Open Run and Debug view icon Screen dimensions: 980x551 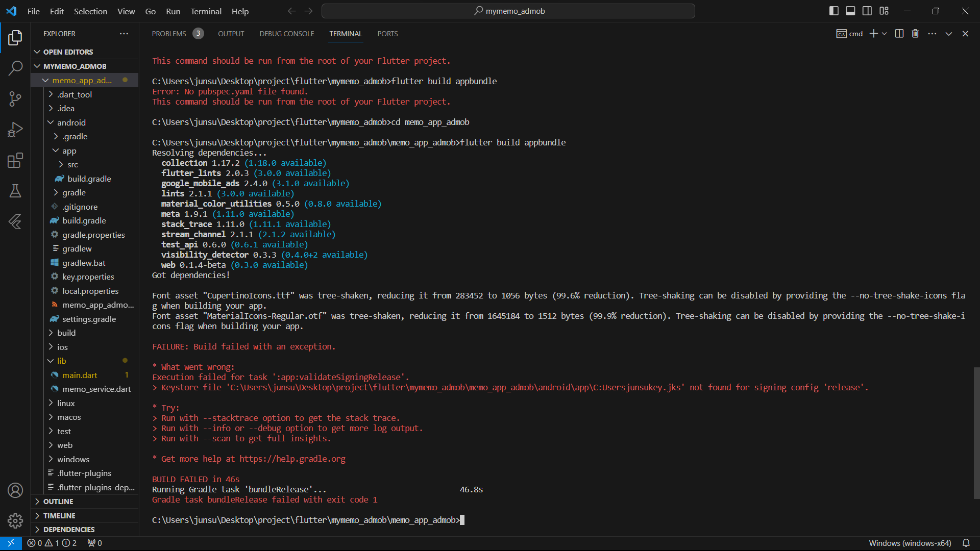[x=15, y=130]
